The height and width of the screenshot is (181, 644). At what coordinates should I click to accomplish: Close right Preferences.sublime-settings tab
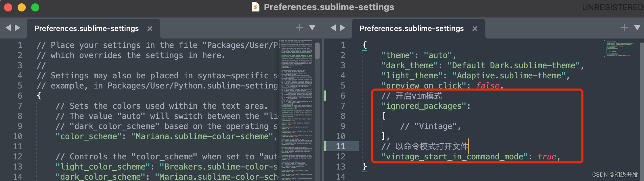475,29
